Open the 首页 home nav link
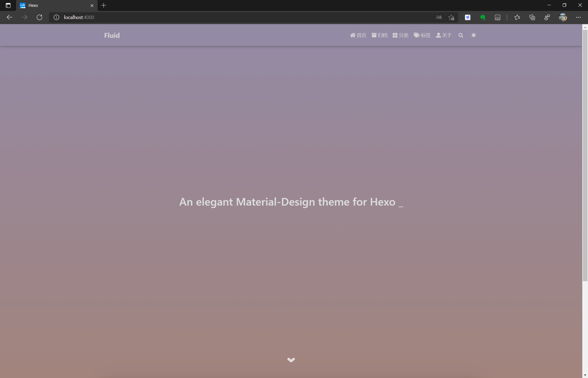588x378 pixels. point(358,35)
